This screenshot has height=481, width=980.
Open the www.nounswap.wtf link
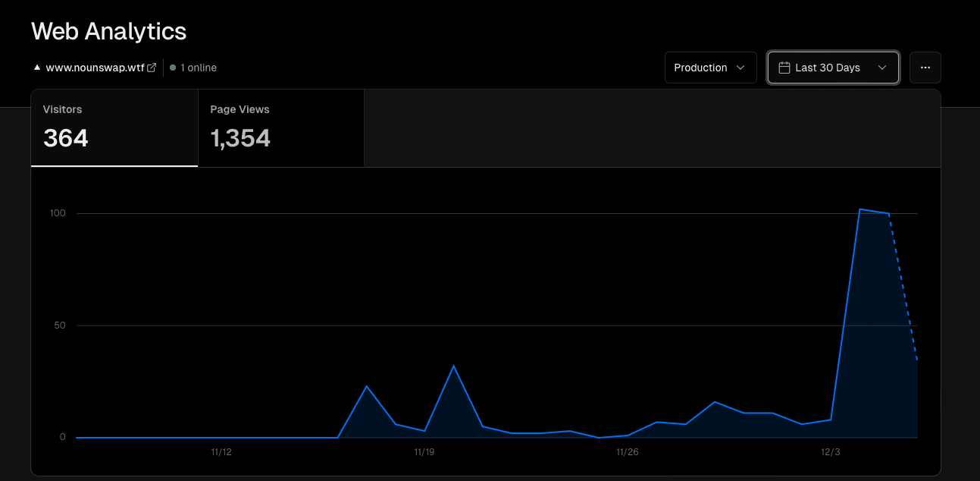click(95, 68)
